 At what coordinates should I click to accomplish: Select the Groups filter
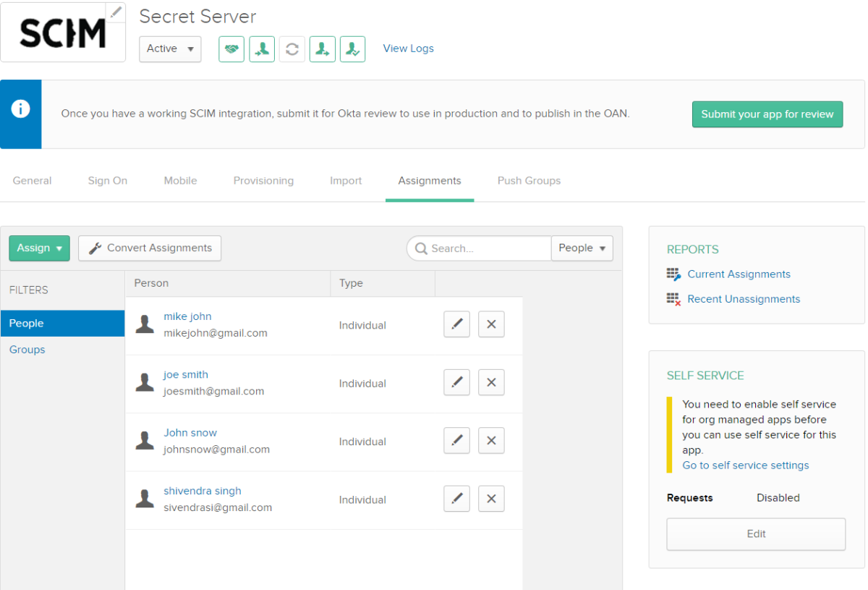pyautogui.click(x=27, y=350)
